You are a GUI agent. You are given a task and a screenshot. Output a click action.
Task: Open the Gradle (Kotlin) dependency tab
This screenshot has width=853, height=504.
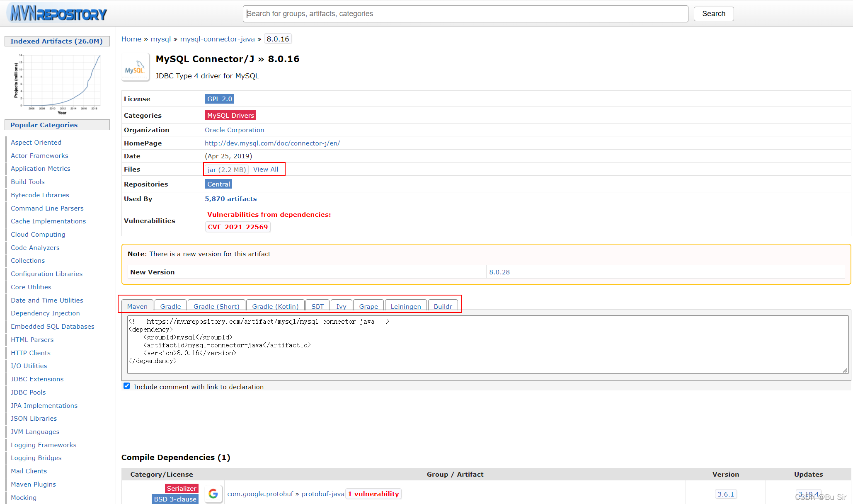point(275,306)
